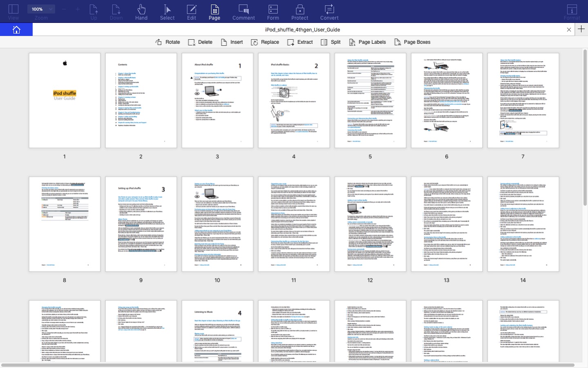Open the Form tools
The height and width of the screenshot is (368, 588).
273,12
